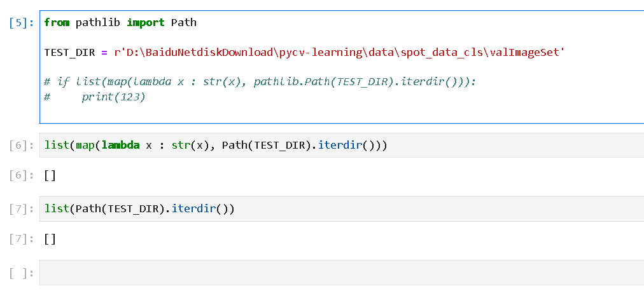
Task: Click the import line in cell 5
Action: (120, 22)
